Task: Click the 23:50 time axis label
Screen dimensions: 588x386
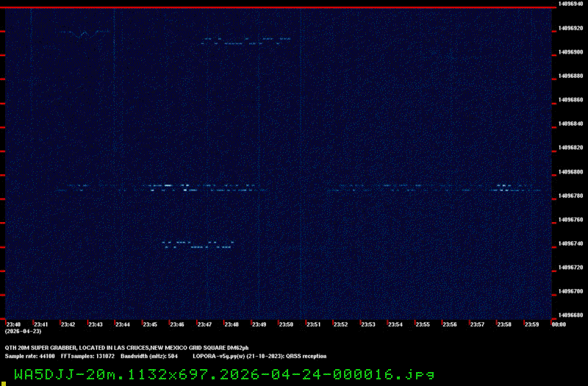Action: click(x=285, y=324)
